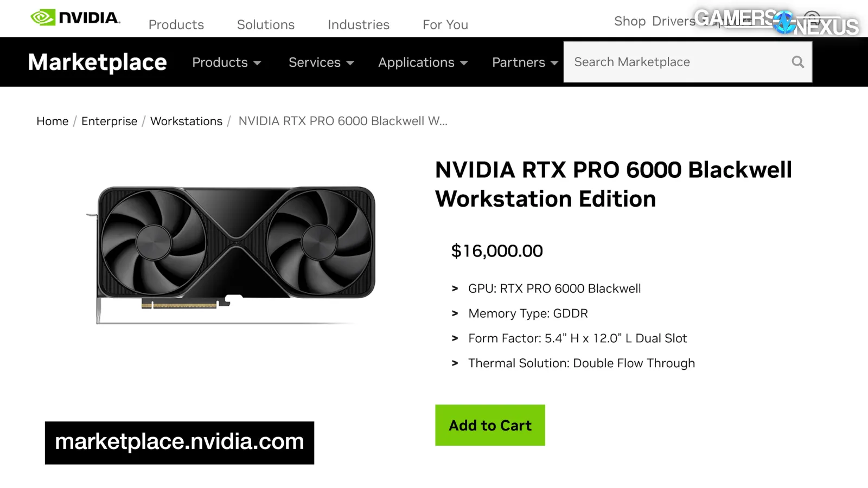Go to Enterprise breadcrumb link
868x488 pixels.
point(109,121)
